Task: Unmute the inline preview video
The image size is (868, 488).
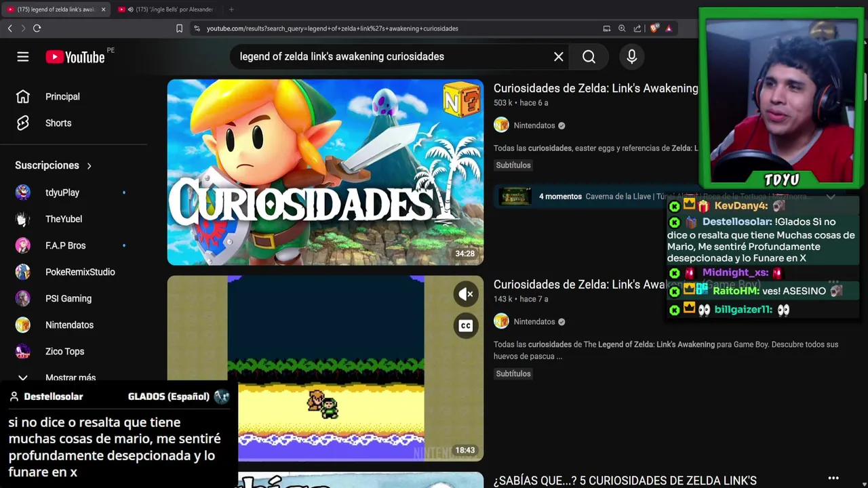Action: 466,294
